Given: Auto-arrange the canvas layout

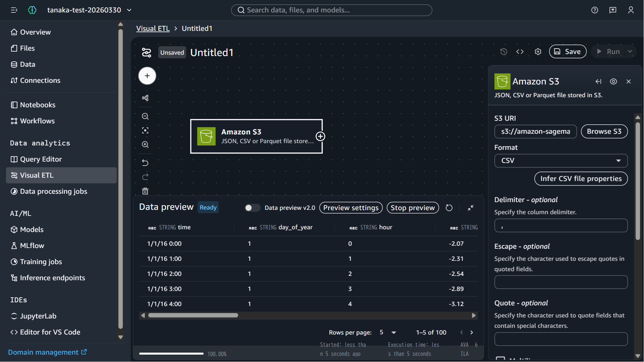Looking at the screenshot, I should (x=145, y=98).
